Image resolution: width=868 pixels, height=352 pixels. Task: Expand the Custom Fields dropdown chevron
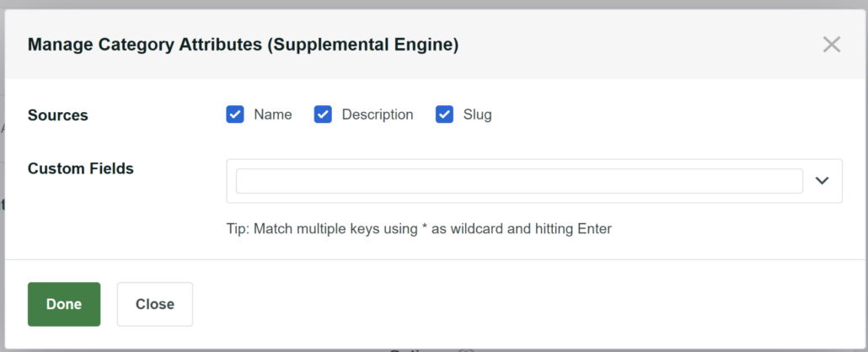822,181
